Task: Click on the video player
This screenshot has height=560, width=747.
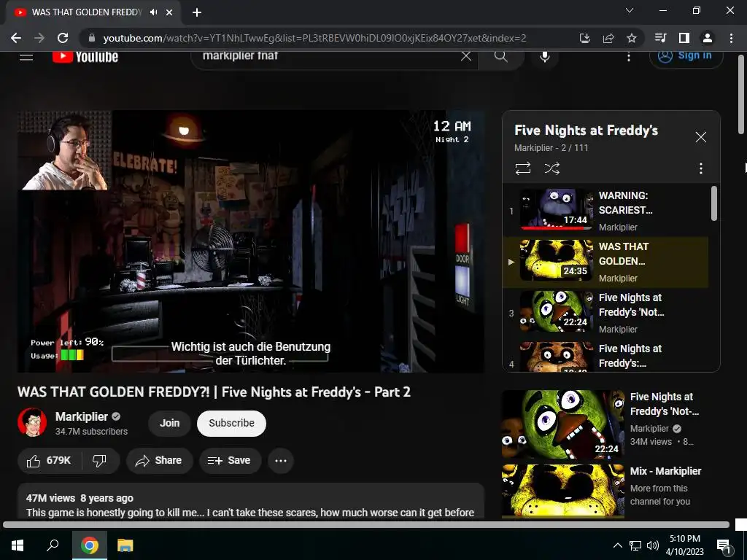Action: pyautogui.click(x=251, y=241)
